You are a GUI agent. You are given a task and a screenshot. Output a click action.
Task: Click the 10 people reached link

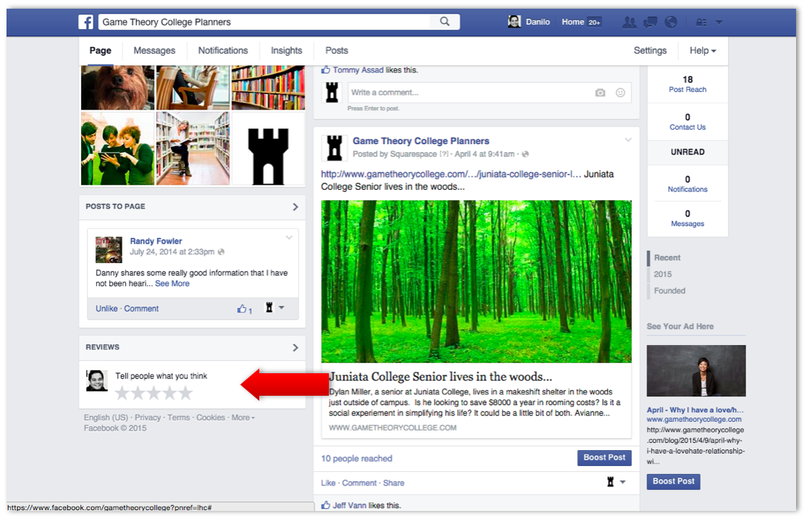click(357, 459)
